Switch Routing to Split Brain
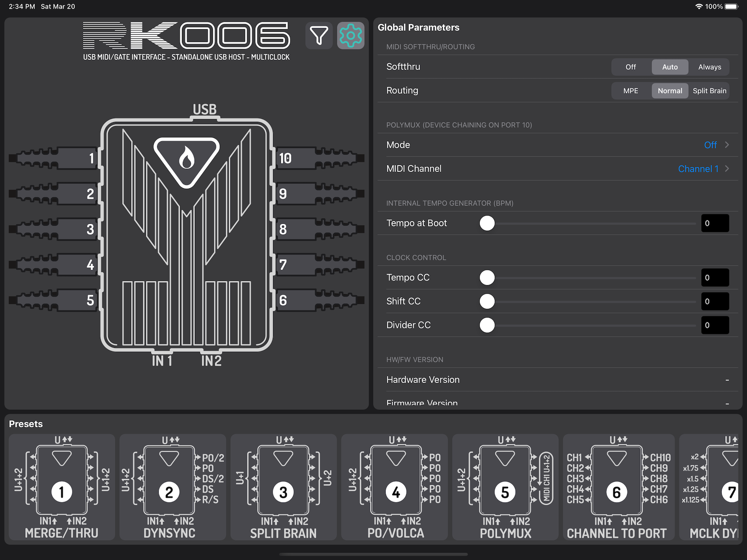Image resolution: width=747 pixels, height=560 pixels. click(709, 91)
